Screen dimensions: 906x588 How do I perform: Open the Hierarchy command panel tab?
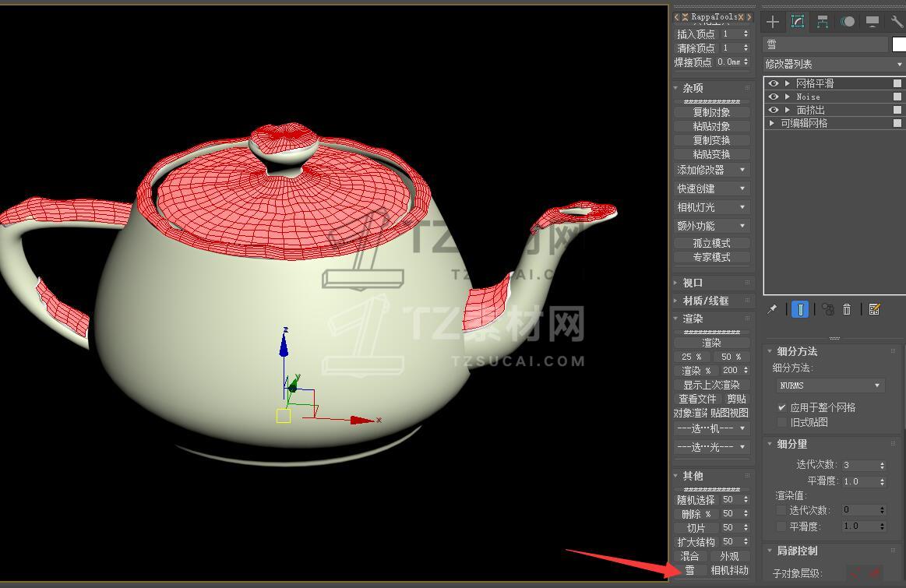[x=822, y=22]
